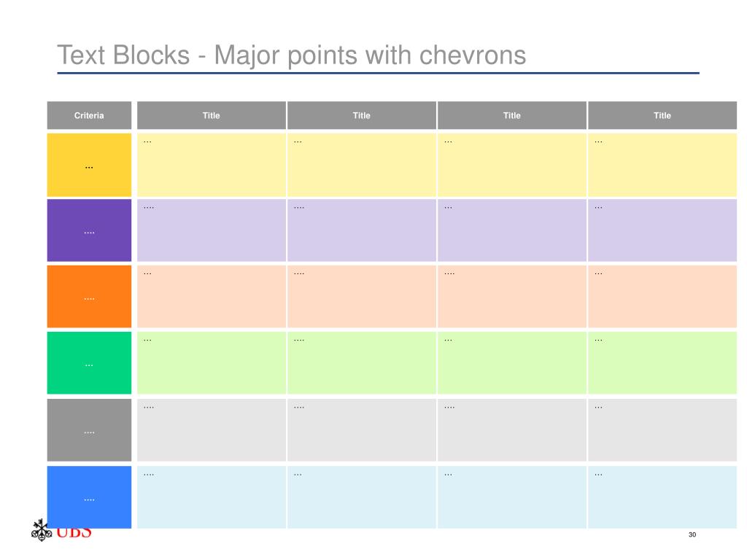This screenshot has width=747, height=560.
Task: Click the slide title text
Action: click(x=292, y=55)
